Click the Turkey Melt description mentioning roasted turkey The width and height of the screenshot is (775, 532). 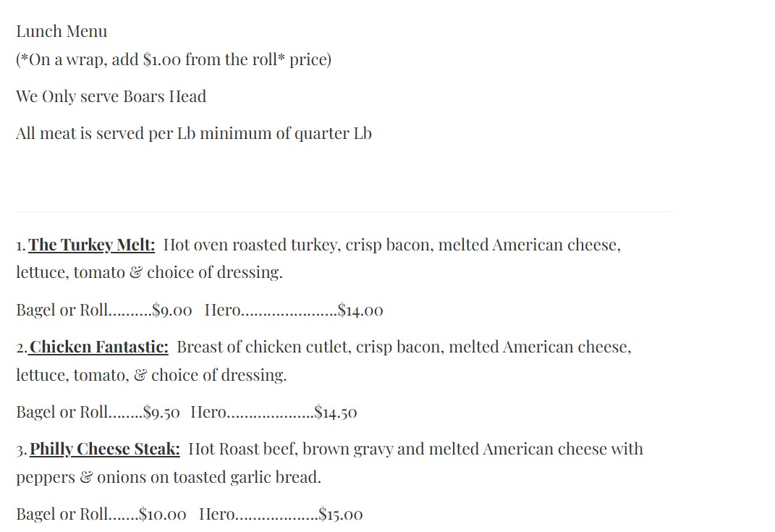pos(391,245)
